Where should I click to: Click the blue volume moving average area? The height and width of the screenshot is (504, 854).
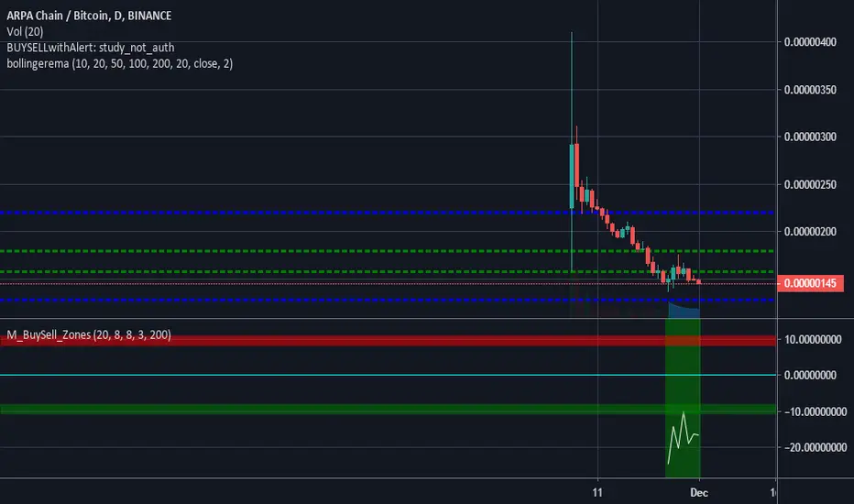point(684,312)
